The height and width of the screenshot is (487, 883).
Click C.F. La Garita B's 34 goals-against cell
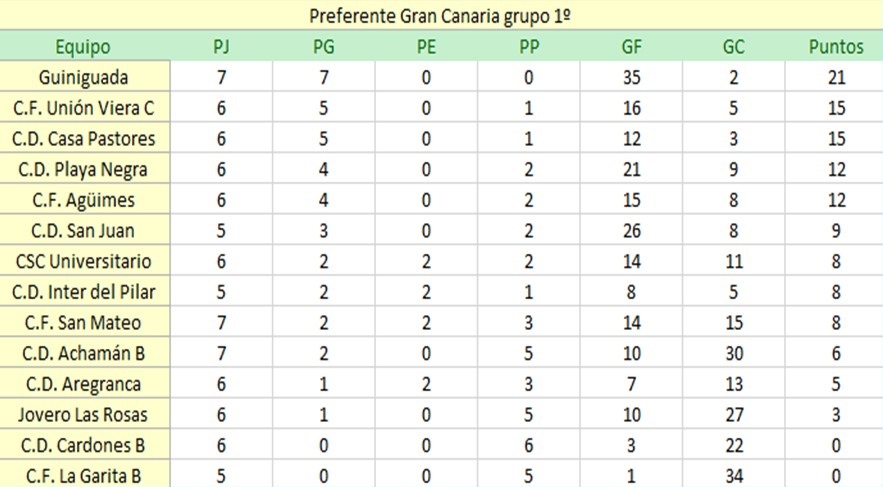pos(734,476)
